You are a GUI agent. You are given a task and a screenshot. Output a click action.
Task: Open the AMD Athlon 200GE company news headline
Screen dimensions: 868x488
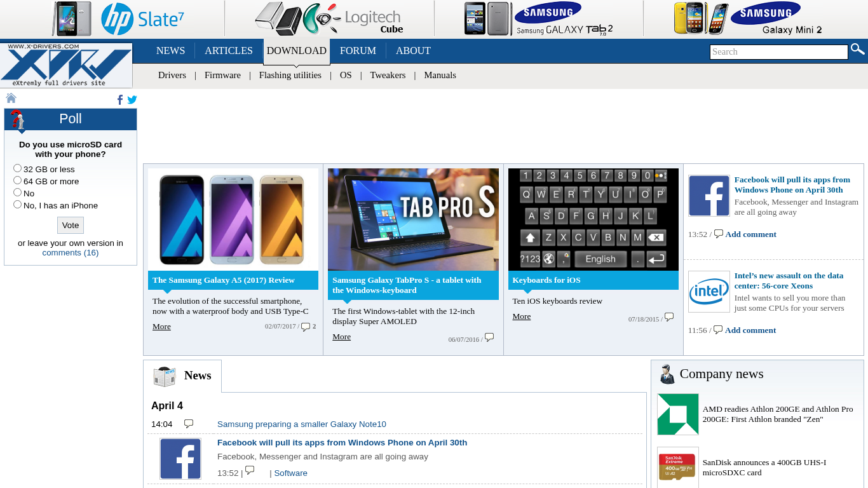tap(778, 414)
